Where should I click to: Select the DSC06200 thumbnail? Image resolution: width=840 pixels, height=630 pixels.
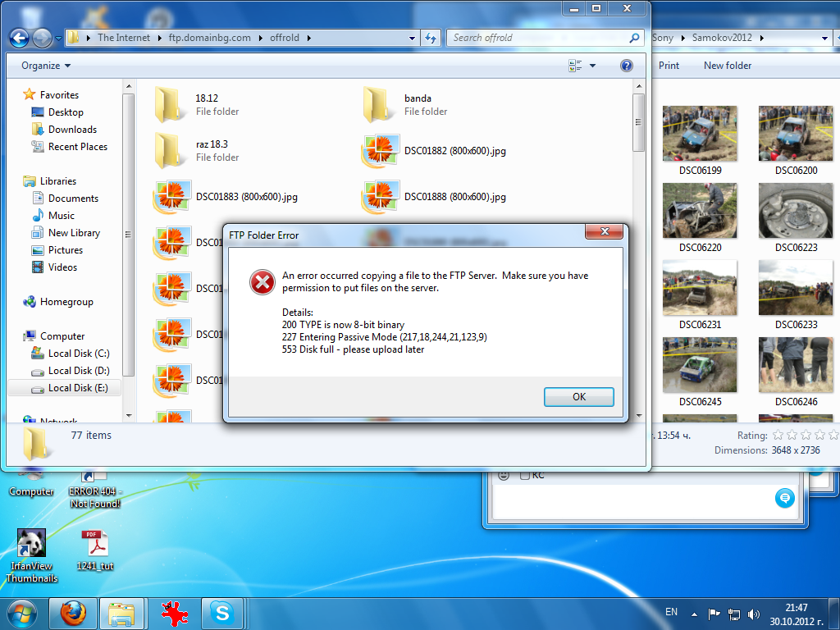point(796,140)
